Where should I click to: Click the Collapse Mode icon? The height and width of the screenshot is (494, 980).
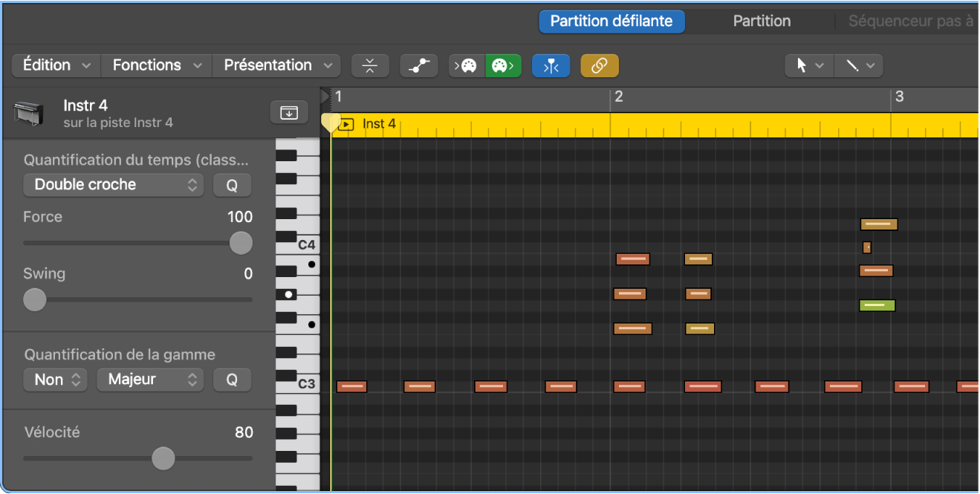370,65
